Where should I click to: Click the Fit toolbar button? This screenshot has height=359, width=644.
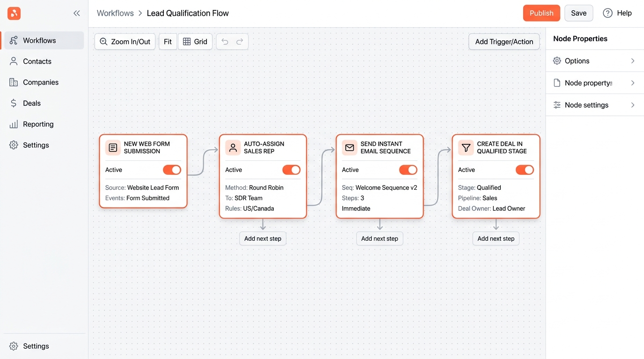tap(168, 42)
